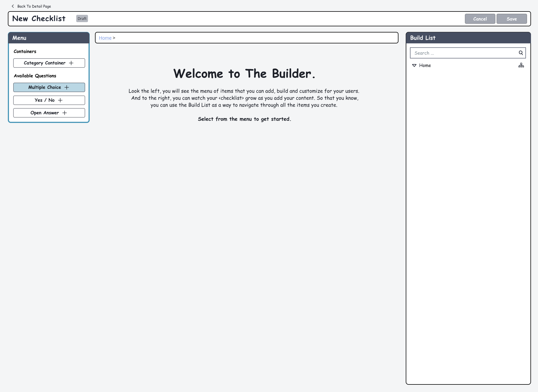538x392 pixels.
Task: Click the Available Questions heading
Action: pos(35,76)
